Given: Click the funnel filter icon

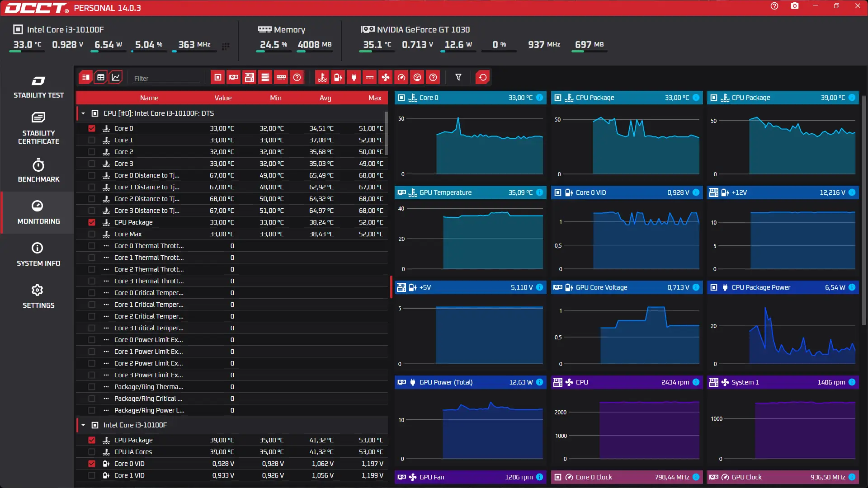Looking at the screenshot, I should click(x=458, y=77).
